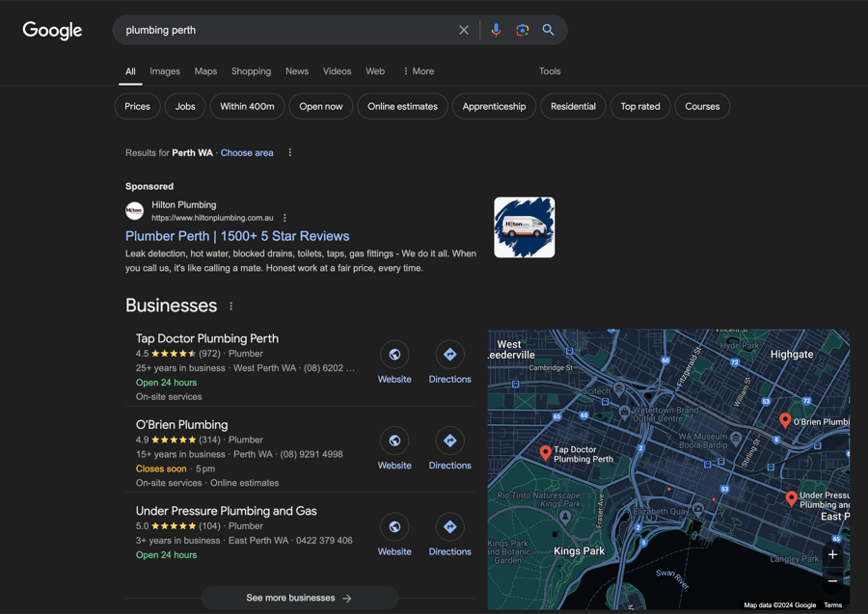Viewport: 868px width, 614px height.
Task: Zoom out on the map with minus button
Action: pyautogui.click(x=832, y=581)
